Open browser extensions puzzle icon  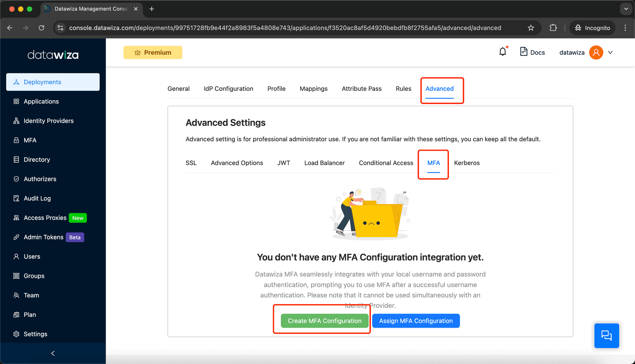point(553,28)
